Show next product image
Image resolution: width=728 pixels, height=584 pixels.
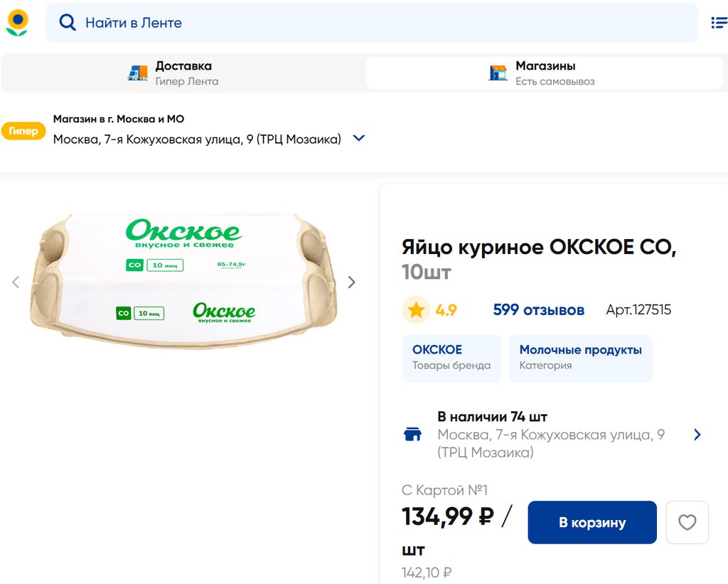tap(351, 282)
